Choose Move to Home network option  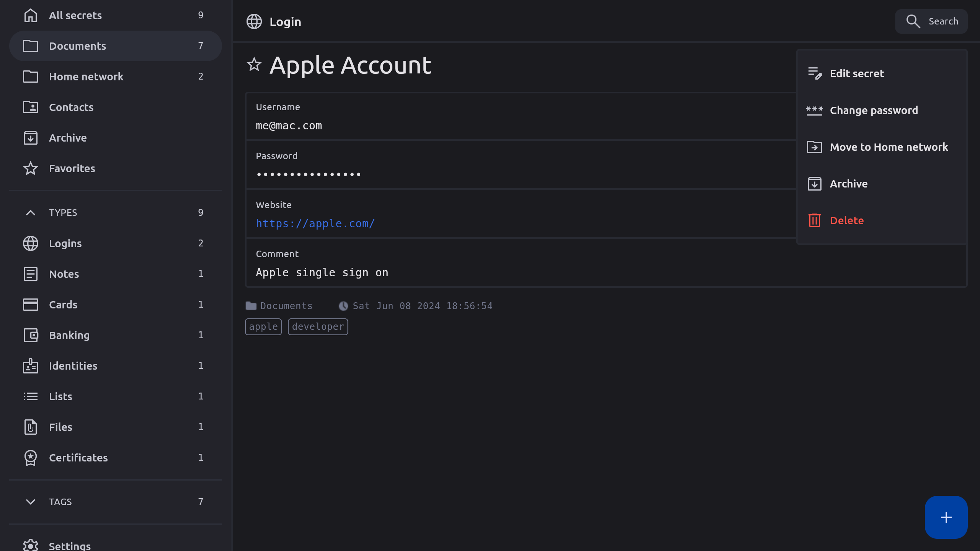pyautogui.click(x=889, y=147)
